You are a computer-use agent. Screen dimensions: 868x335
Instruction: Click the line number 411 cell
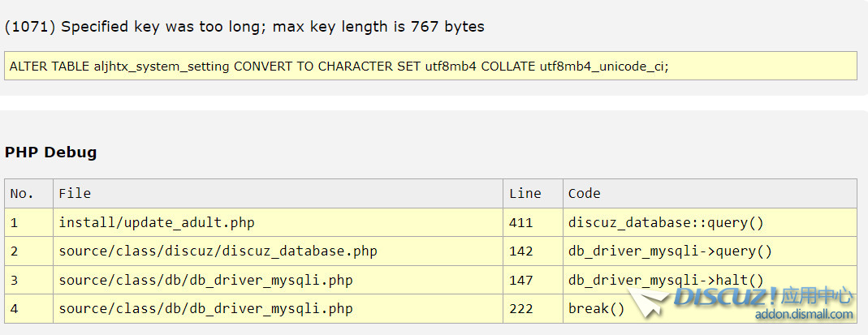pyautogui.click(x=521, y=222)
